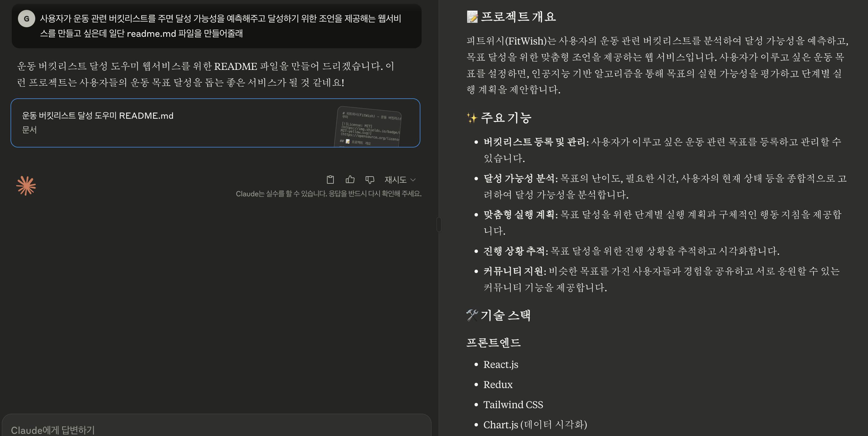This screenshot has width=868, height=436.
Task: Click the panel divider resize handle
Action: [439, 224]
